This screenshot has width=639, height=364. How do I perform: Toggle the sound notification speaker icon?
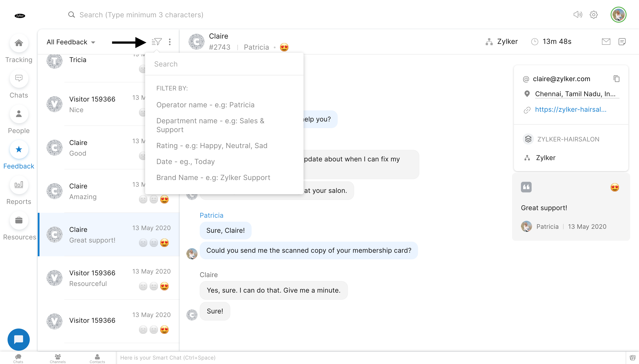point(578,15)
